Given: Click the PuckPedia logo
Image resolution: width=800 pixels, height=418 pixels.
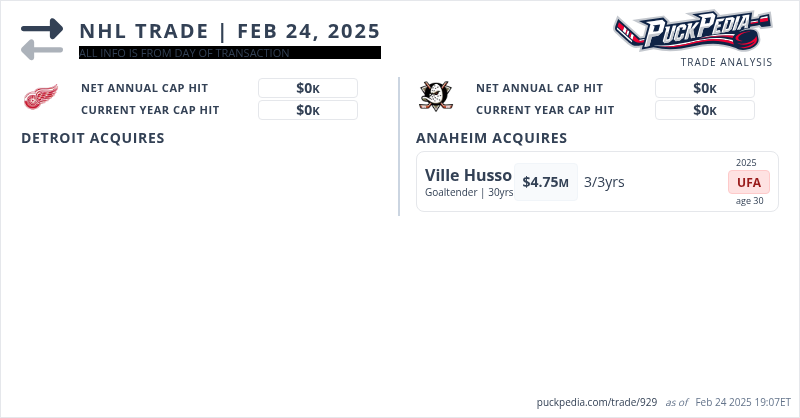Looking at the screenshot, I should click(692, 32).
